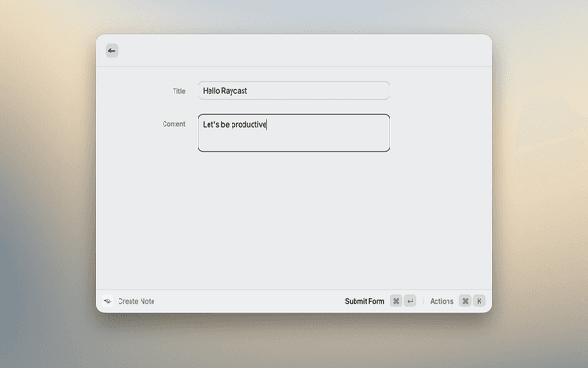This screenshot has height=368, width=588.
Task: Click the empty area below the Content field
Action: [x=294, y=221]
